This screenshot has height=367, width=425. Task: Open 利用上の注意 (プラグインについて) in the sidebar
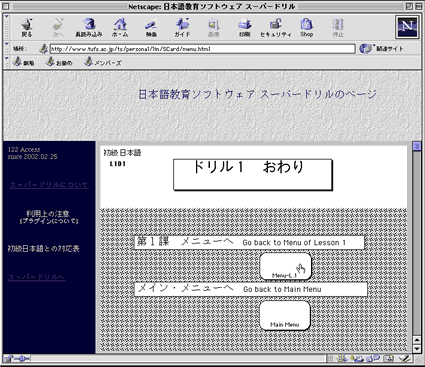pyautogui.click(x=49, y=217)
